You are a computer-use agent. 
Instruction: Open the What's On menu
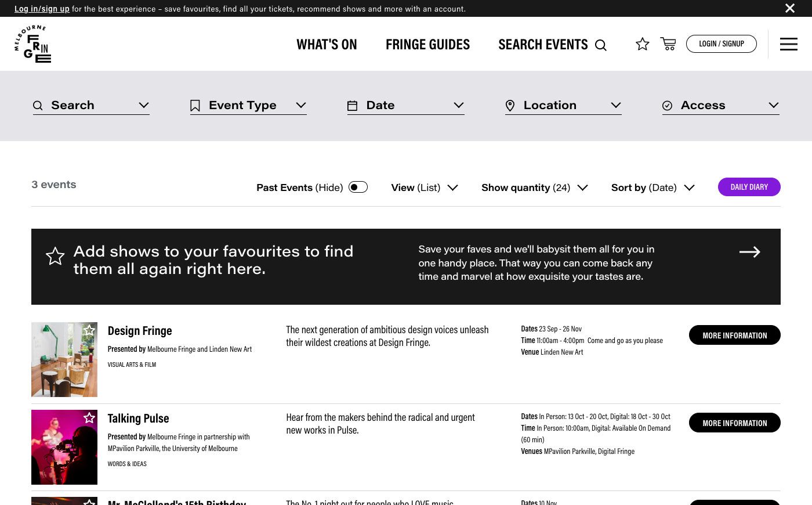pos(327,44)
